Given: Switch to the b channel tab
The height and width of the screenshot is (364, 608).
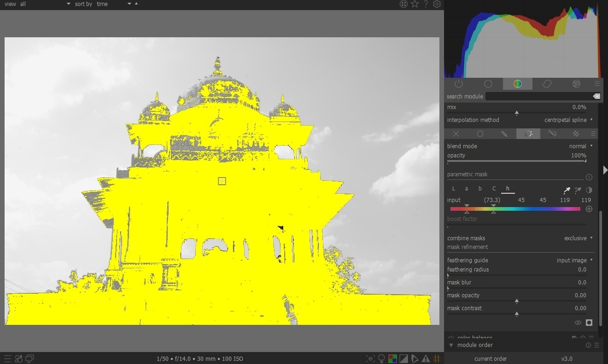Looking at the screenshot, I should tap(480, 189).
